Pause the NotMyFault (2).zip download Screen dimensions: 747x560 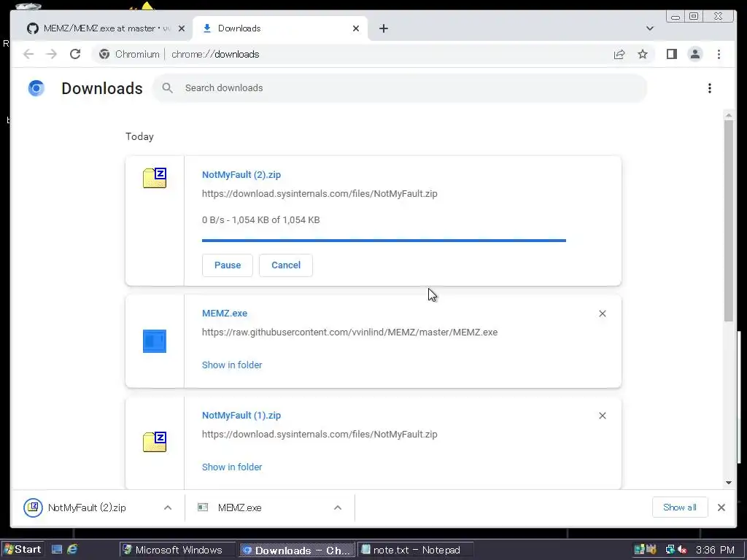228,265
